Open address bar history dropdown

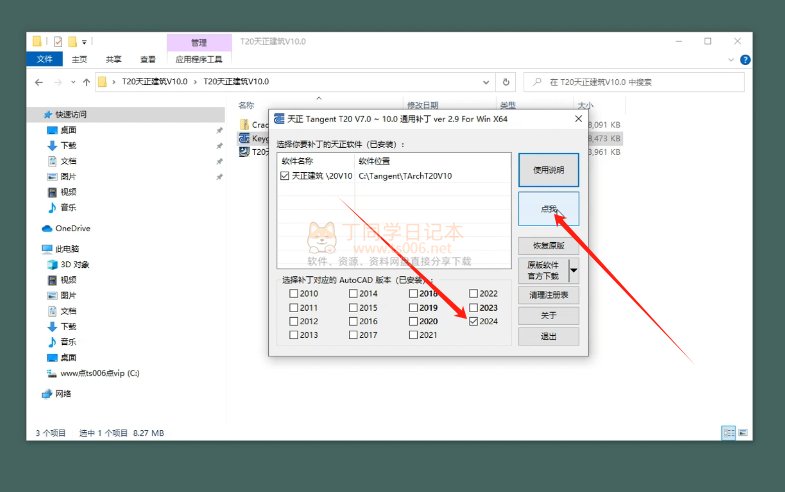(486, 82)
